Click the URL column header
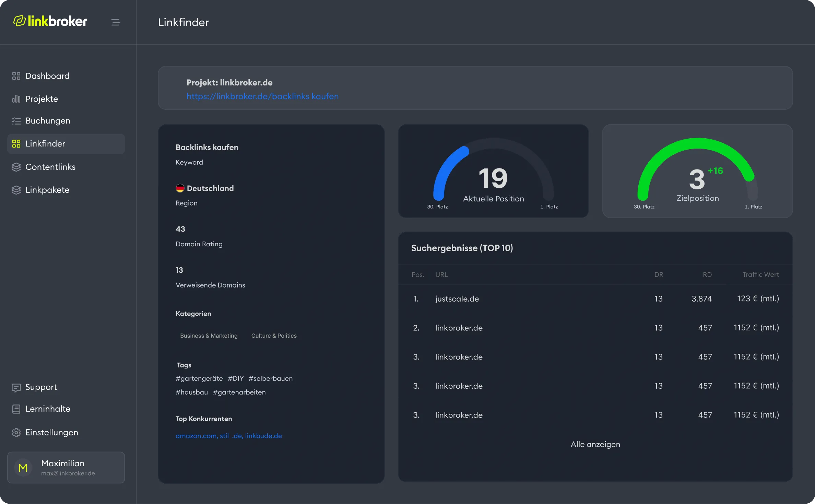Viewport: 815px width, 504px height. [x=441, y=274]
